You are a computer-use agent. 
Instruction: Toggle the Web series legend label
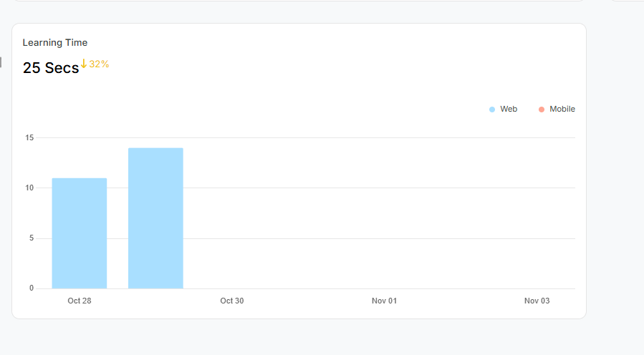coord(509,110)
